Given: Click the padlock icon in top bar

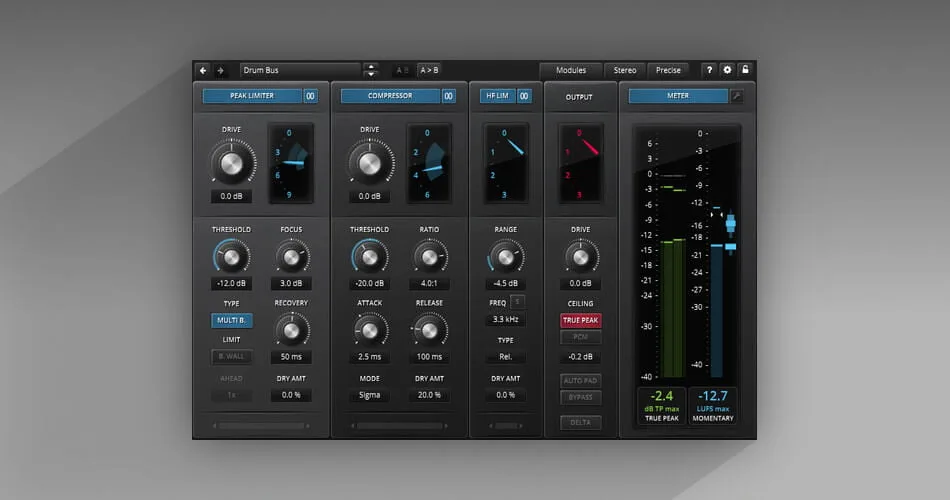Looking at the screenshot, I should [745, 70].
